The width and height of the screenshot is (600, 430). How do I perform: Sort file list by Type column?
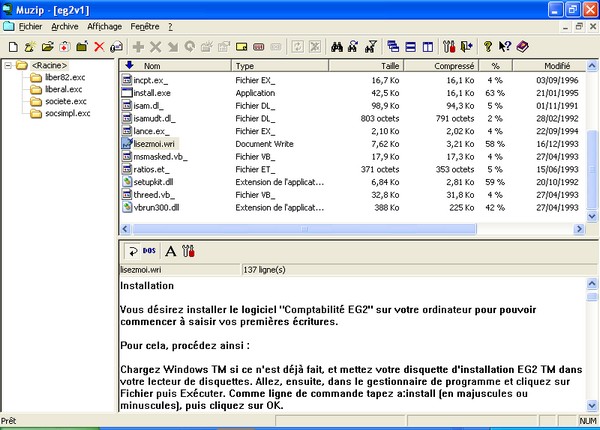[280, 66]
